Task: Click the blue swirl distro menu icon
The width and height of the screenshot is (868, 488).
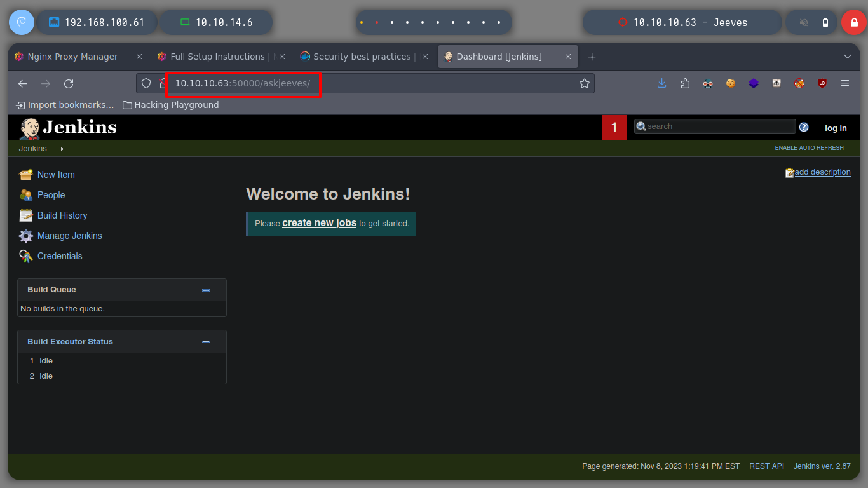Action: 21,22
